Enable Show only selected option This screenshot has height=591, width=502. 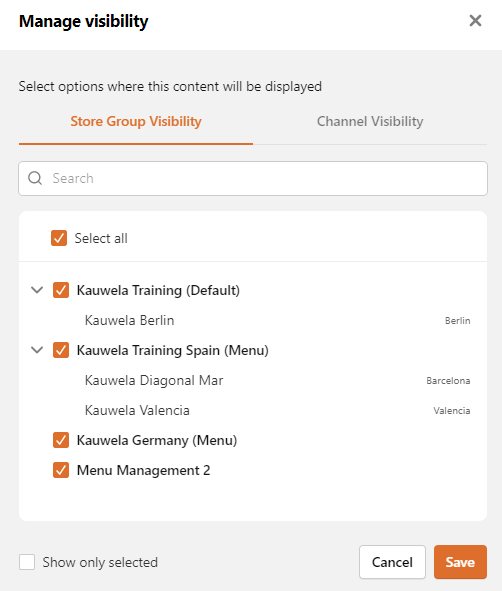pyautogui.click(x=27, y=562)
